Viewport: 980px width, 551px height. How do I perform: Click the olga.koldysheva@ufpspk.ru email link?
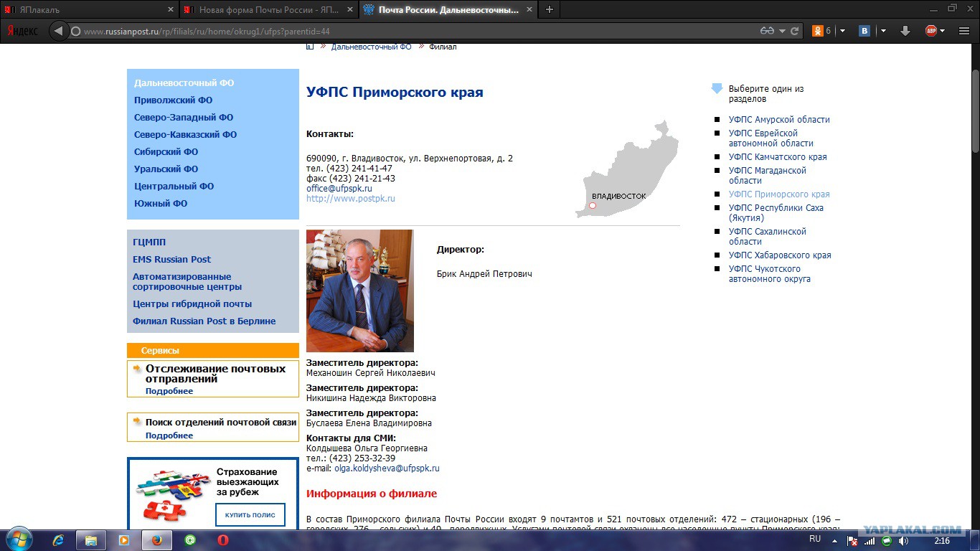pos(387,468)
